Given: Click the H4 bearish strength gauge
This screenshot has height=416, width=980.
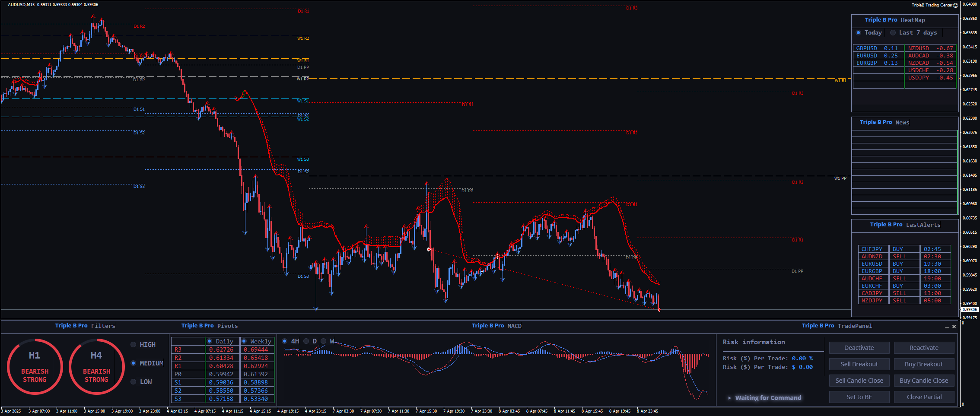Looking at the screenshot, I should pos(96,367).
